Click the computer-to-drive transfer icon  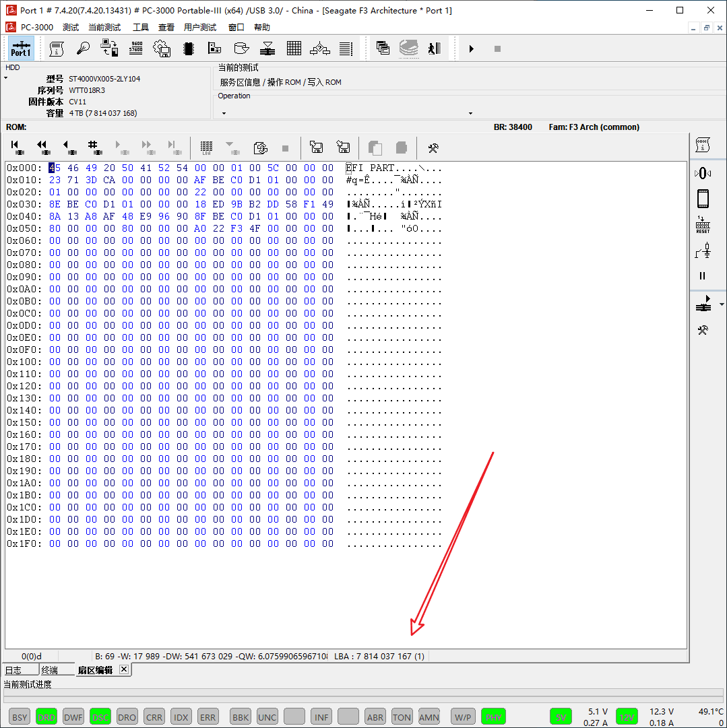[x=110, y=48]
